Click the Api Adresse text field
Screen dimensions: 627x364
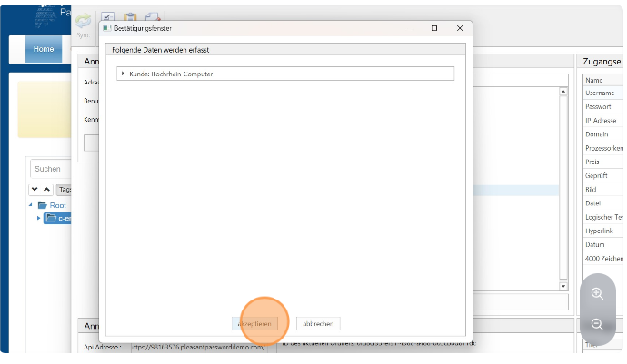(x=198, y=347)
